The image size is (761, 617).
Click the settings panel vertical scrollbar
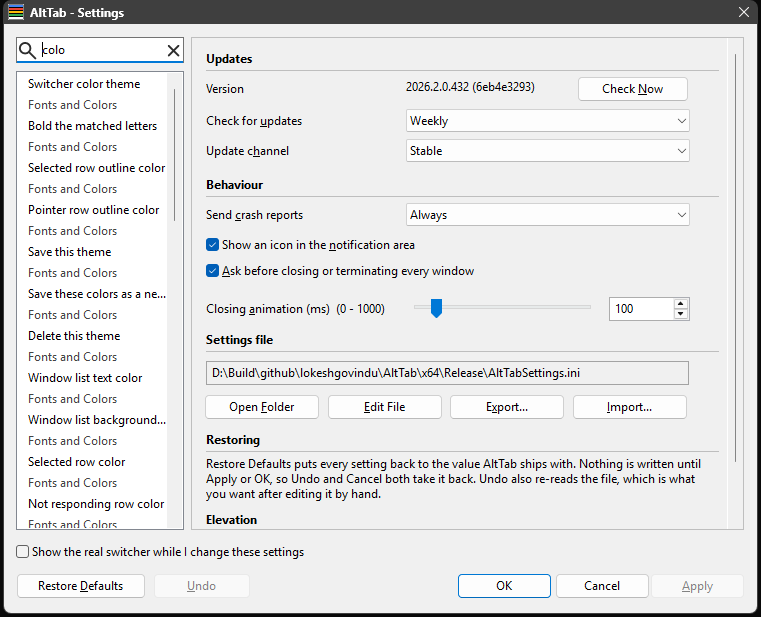[735, 257]
